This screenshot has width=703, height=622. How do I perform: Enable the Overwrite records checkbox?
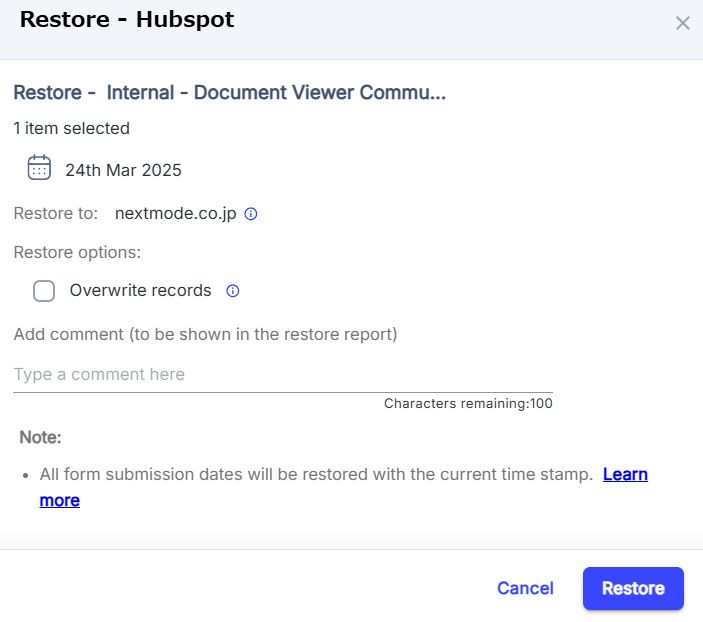pos(44,291)
